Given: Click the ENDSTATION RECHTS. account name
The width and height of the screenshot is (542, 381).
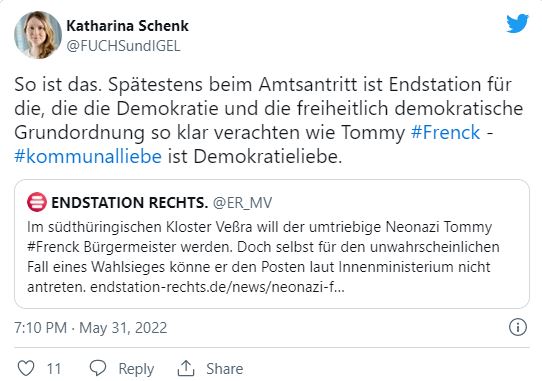Looking at the screenshot, I should [129, 203].
